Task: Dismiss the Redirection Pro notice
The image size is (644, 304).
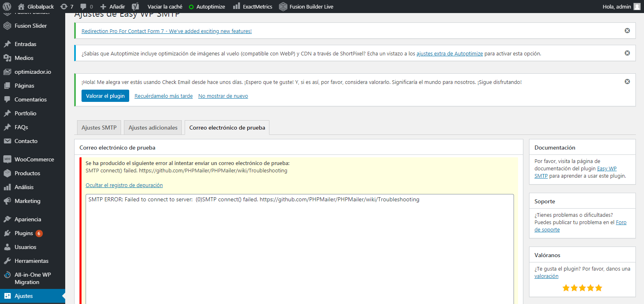Action: pos(627,31)
